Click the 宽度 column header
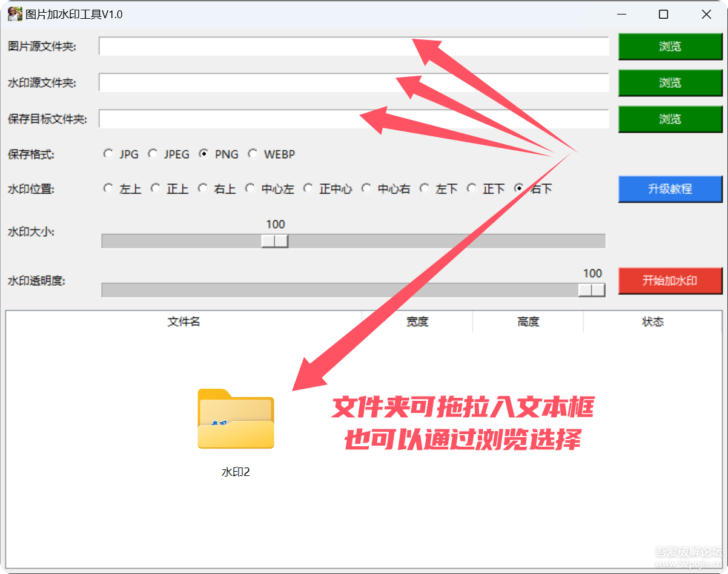The image size is (728, 574). [x=417, y=322]
